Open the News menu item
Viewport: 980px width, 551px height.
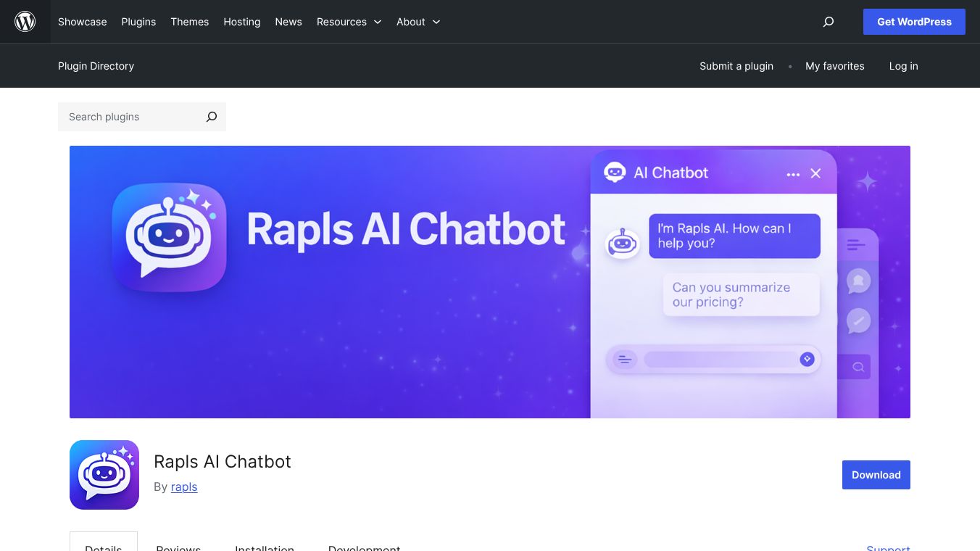pos(288,22)
